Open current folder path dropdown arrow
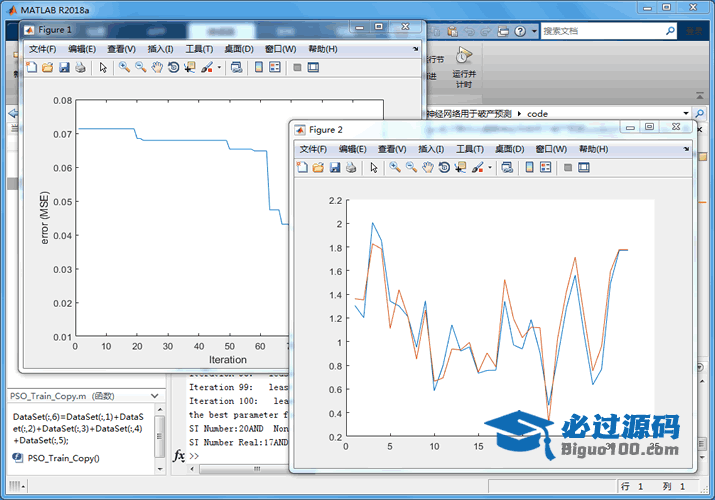The height and width of the screenshot is (500, 715). tap(686, 114)
